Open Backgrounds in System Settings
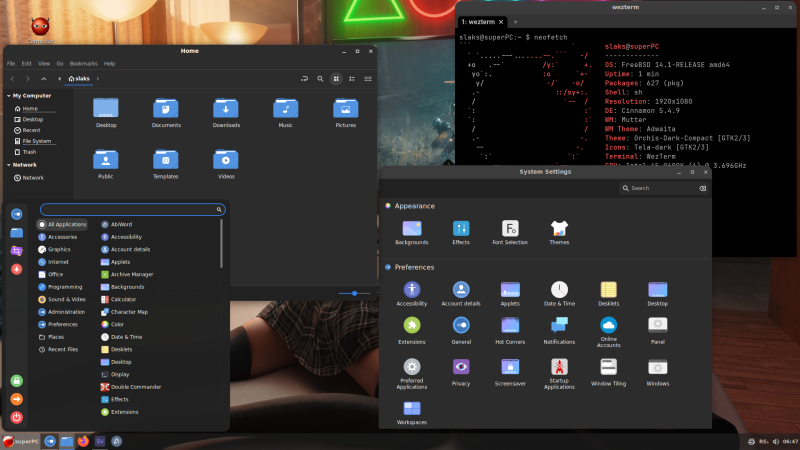The image size is (800, 450). (x=412, y=233)
